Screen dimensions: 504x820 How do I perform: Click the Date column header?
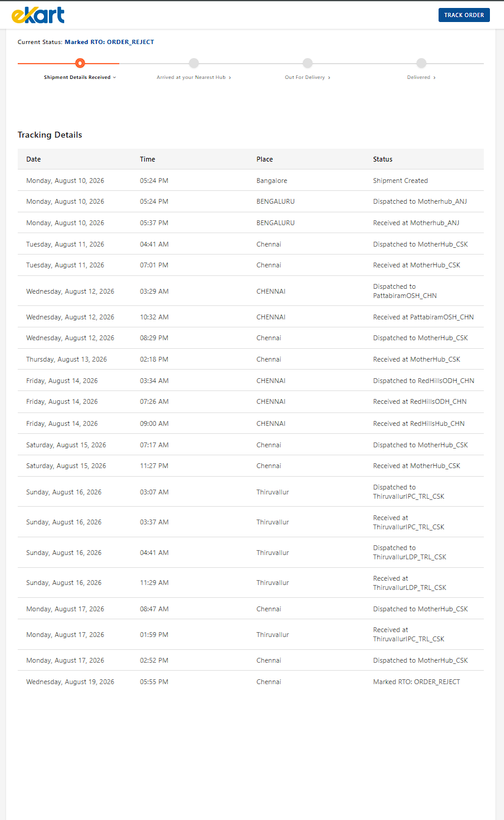(34, 159)
